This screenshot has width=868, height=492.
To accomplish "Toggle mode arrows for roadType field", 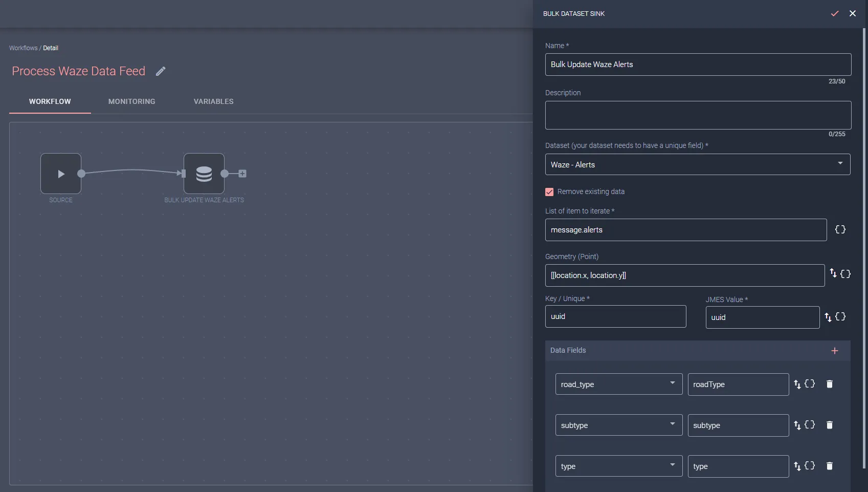I will tap(797, 384).
